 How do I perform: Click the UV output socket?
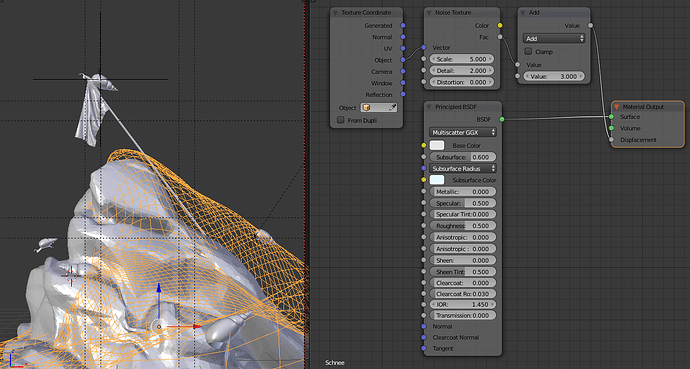tap(403, 48)
